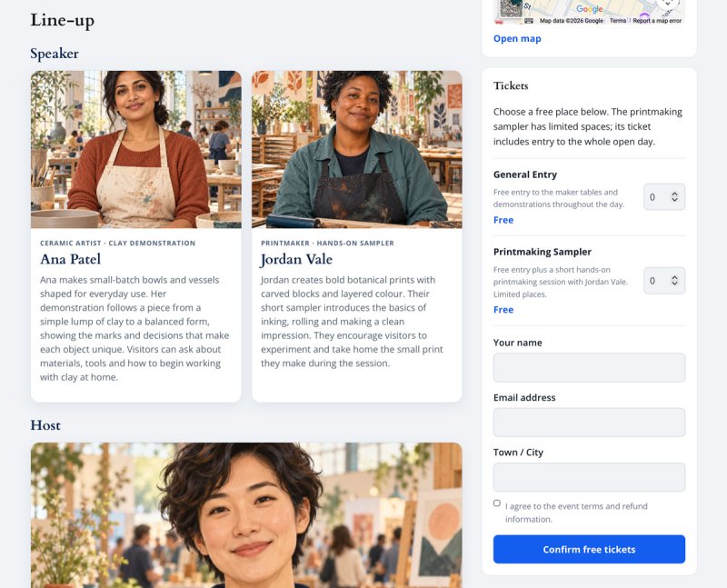The width and height of the screenshot is (727, 588).
Task: Click the Host subheading
Action: pos(45,425)
